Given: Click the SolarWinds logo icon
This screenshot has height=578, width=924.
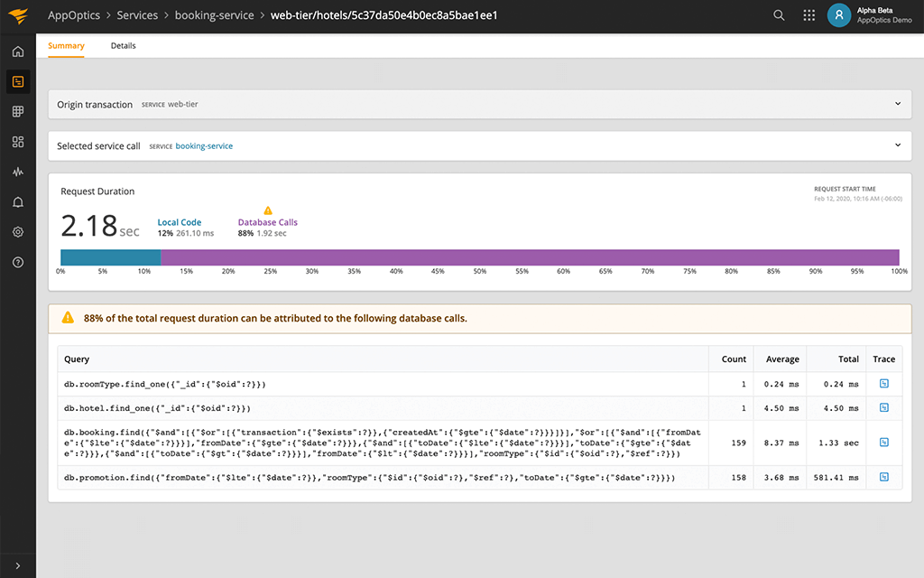Looking at the screenshot, I should point(18,16).
